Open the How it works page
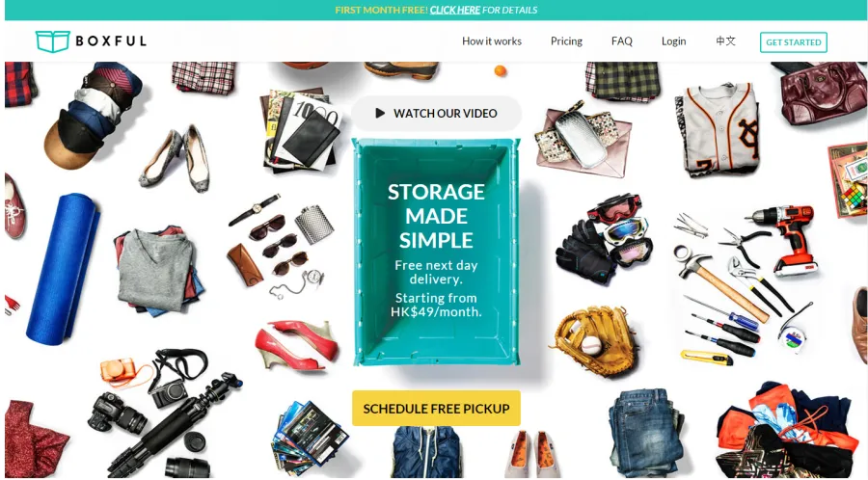 (492, 41)
